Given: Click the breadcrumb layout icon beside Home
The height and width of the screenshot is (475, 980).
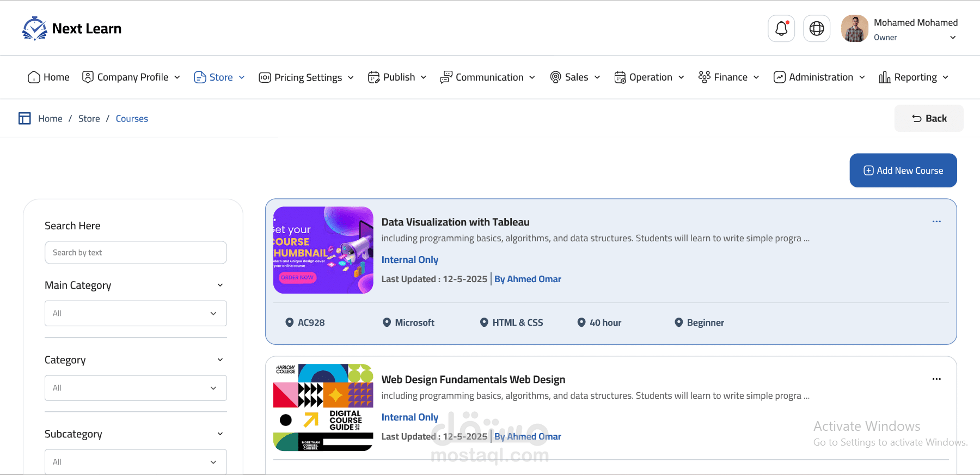Looking at the screenshot, I should click(24, 118).
